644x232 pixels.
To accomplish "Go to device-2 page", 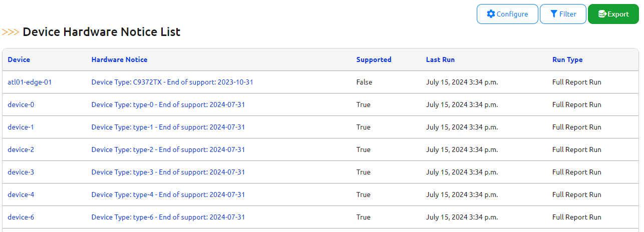I will pos(21,149).
